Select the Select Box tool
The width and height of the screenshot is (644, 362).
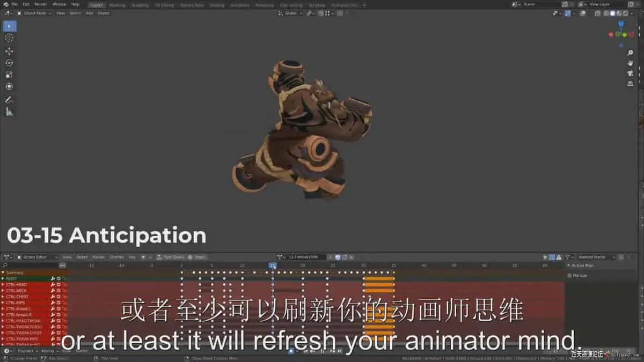click(10, 26)
